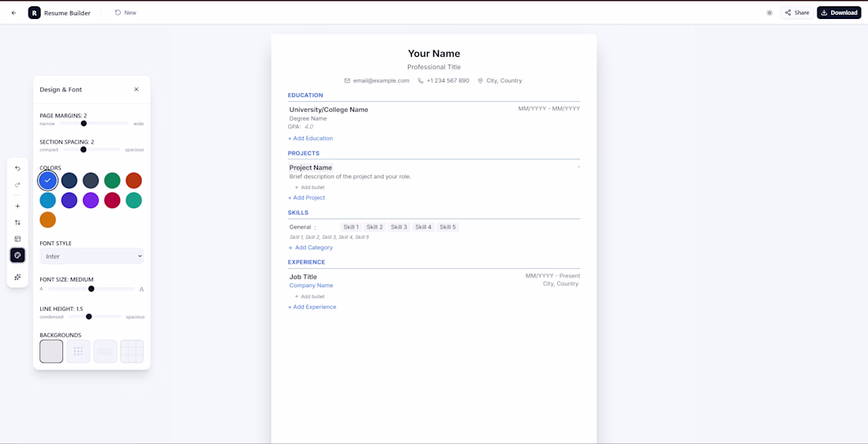Click the Resume Builder logo icon
Image resolution: width=868 pixels, height=444 pixels.
[x=34, y=13]
